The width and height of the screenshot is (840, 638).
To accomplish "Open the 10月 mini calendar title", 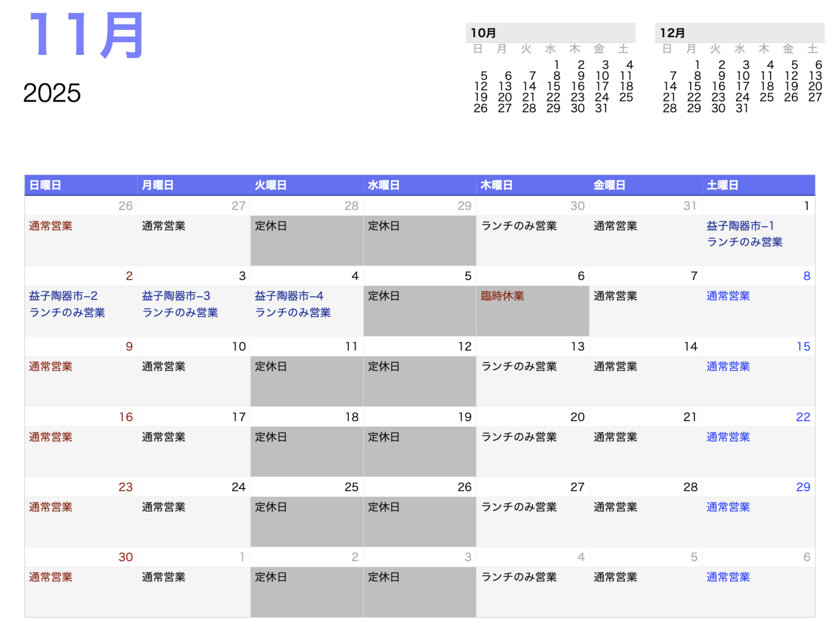I will coord(484,33).
